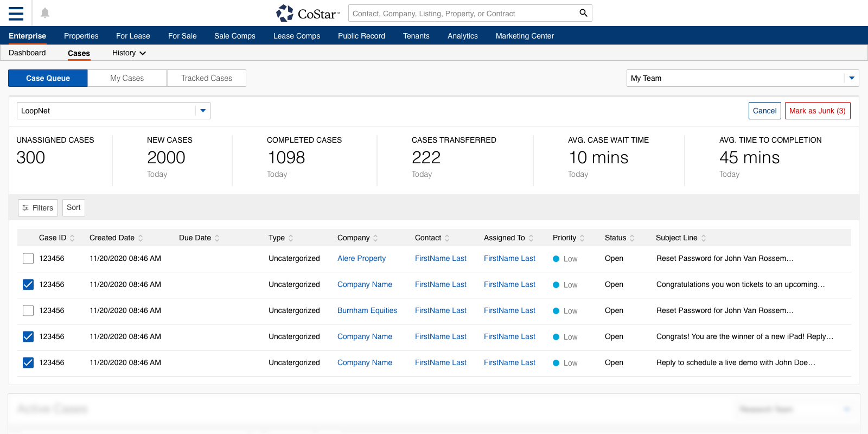Switch to the Properties tab
The width and height of the screenshot is (868, 434).
point(81,36)
